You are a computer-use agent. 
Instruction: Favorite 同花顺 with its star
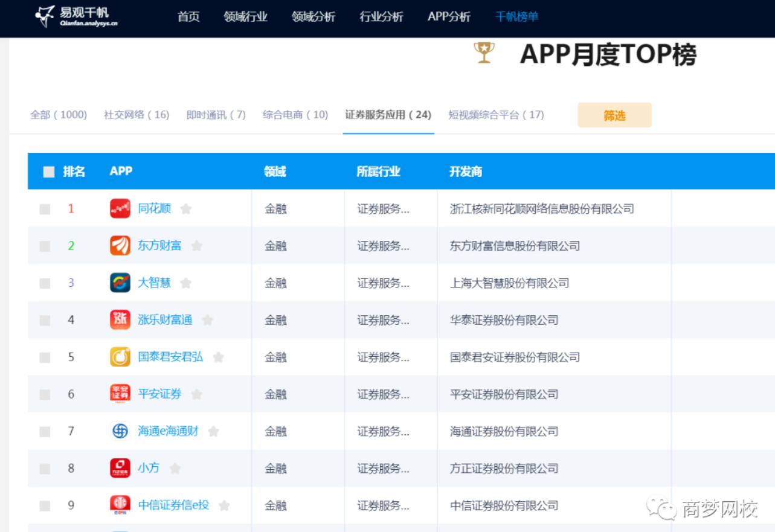point(186,209)
